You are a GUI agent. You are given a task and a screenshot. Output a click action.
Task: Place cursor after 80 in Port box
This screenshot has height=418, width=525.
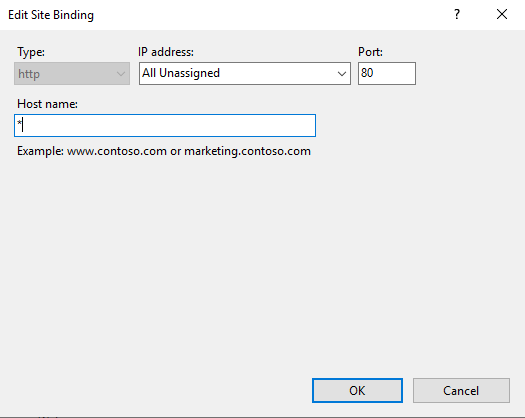(374, 73)
